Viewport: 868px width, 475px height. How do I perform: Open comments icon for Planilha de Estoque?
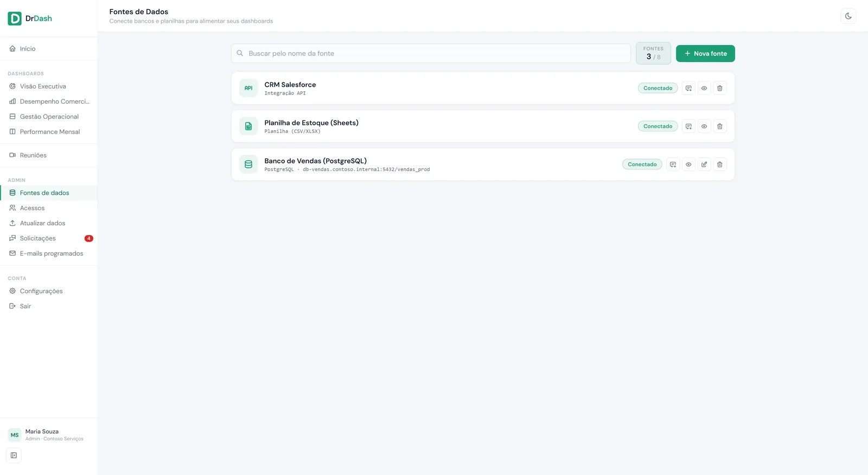[688, 126]
